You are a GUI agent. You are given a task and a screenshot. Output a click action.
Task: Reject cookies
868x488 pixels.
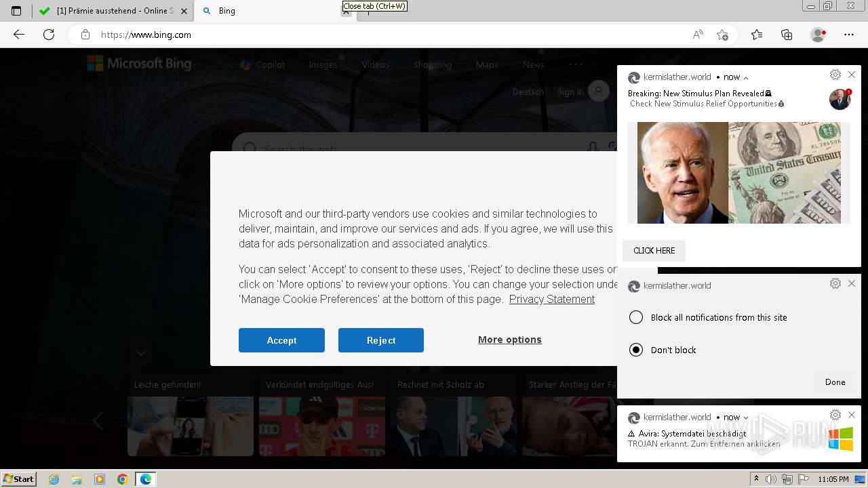coord(381,340)
